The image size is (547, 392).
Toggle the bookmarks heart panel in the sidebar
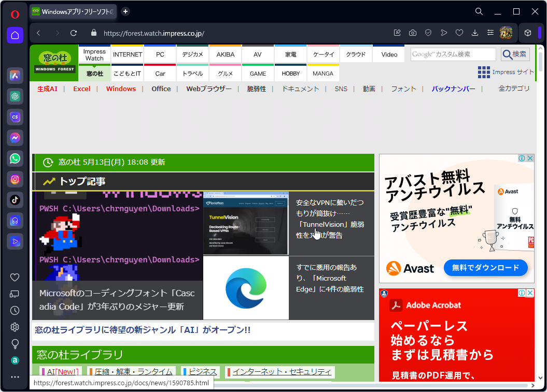15,277
